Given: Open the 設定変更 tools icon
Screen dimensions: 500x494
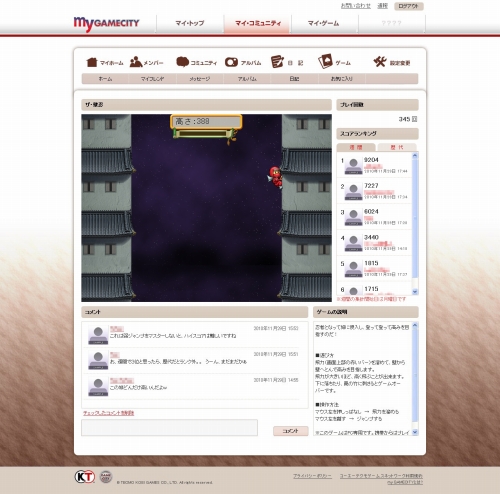Looking at the screenshot, I should pos(380,62).
